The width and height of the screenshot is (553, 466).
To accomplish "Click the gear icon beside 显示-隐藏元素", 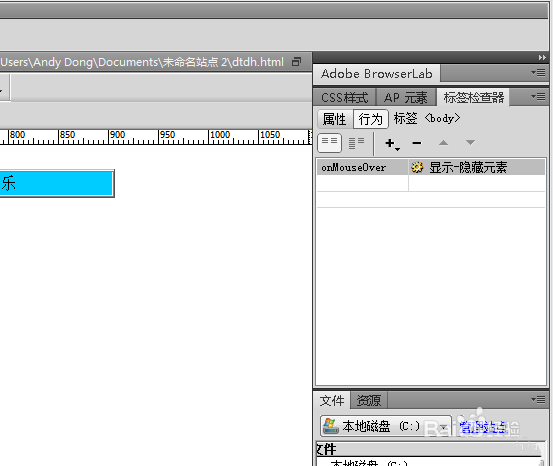I will (x=417, y=167).
